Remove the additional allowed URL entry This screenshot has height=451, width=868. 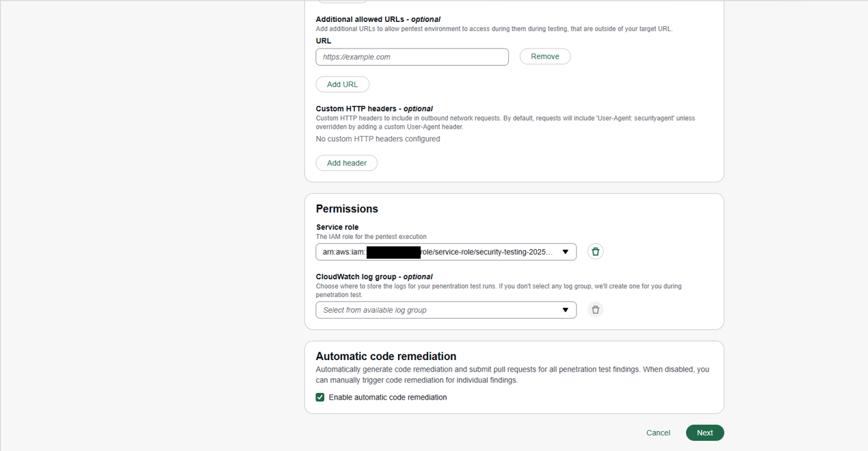[x=545, y=57]
